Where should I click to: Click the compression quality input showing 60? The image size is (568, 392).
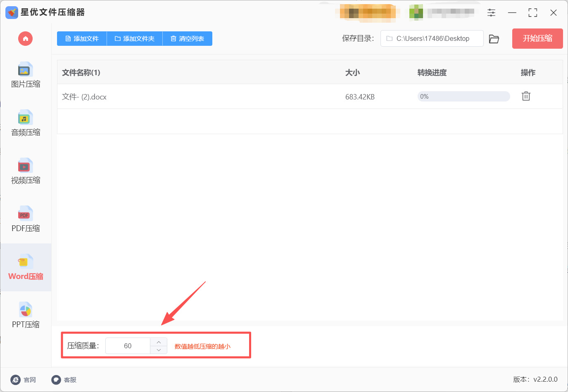click(x=128, y=346)
